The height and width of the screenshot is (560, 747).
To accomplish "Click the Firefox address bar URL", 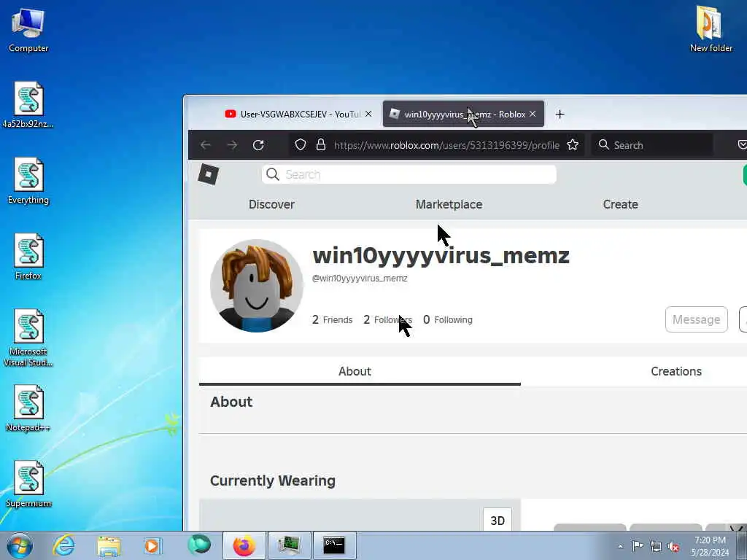I will 446,145.
